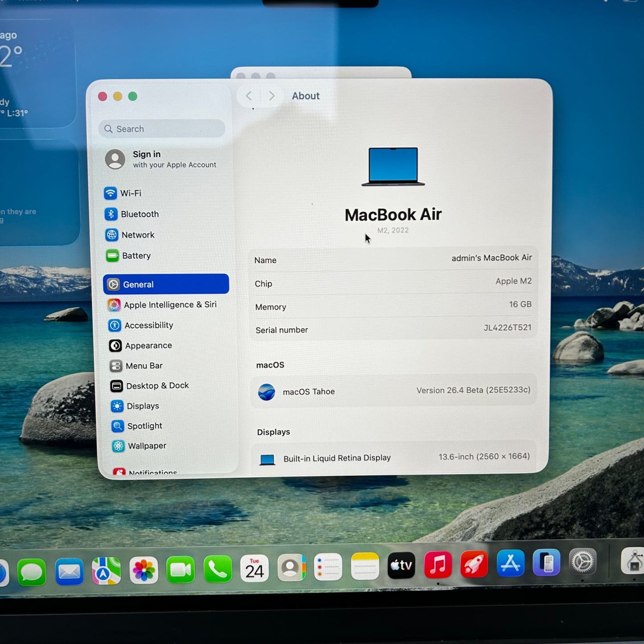Click the admin's MacBook Air name field

491,258
